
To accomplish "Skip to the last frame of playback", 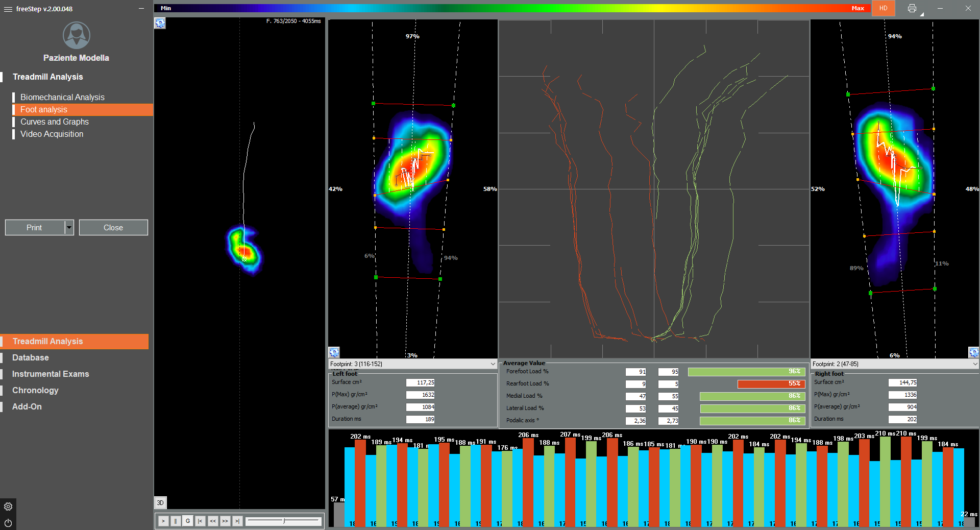I will pos(237,521).
